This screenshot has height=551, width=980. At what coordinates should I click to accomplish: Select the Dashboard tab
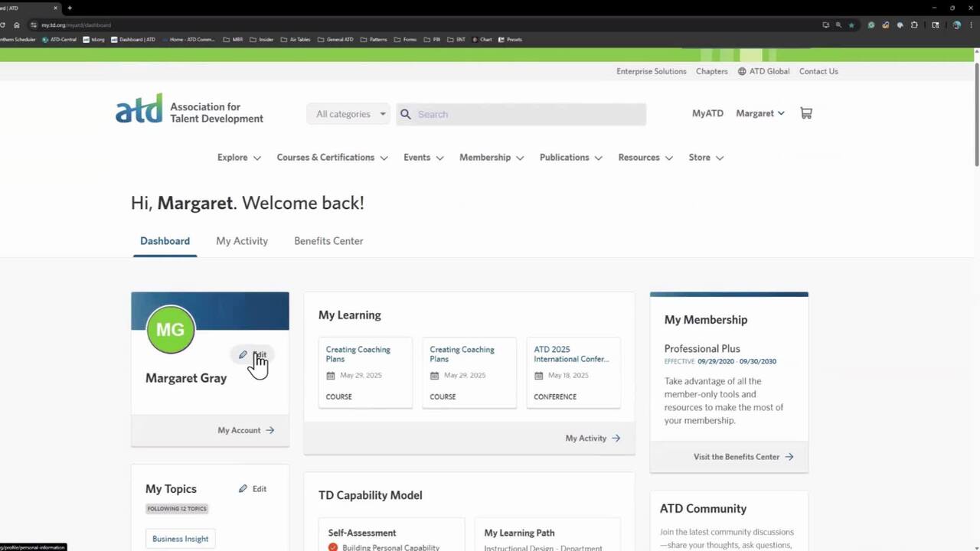click(x=165, y=241)
